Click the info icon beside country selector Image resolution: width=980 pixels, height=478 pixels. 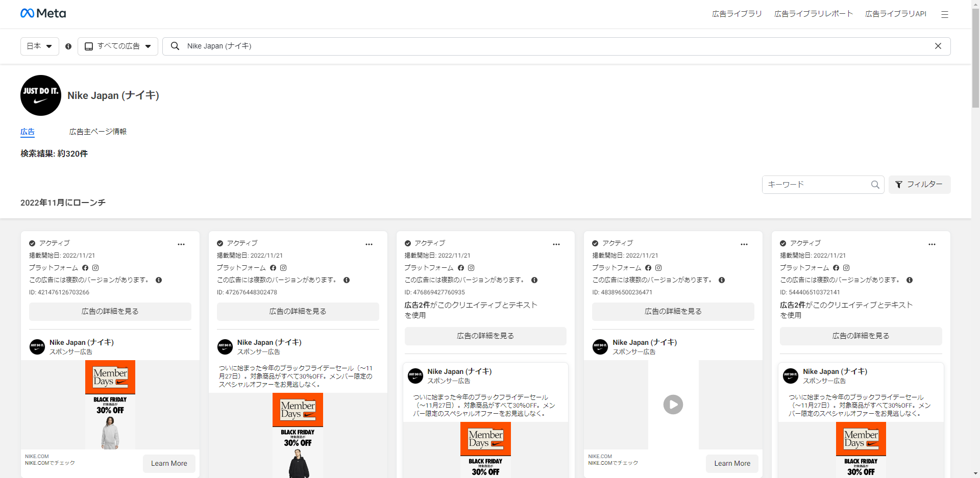pyautogui.click(x=68, y=46)
